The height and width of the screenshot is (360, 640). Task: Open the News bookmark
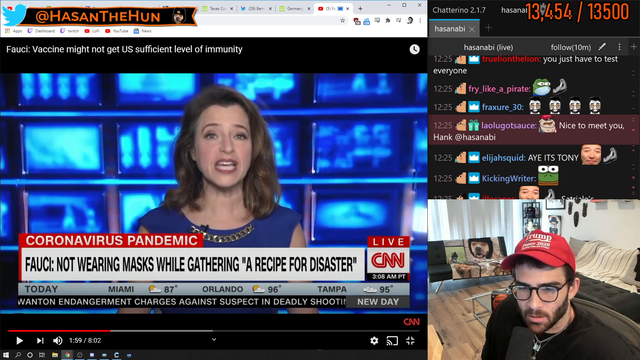[142, 31]
